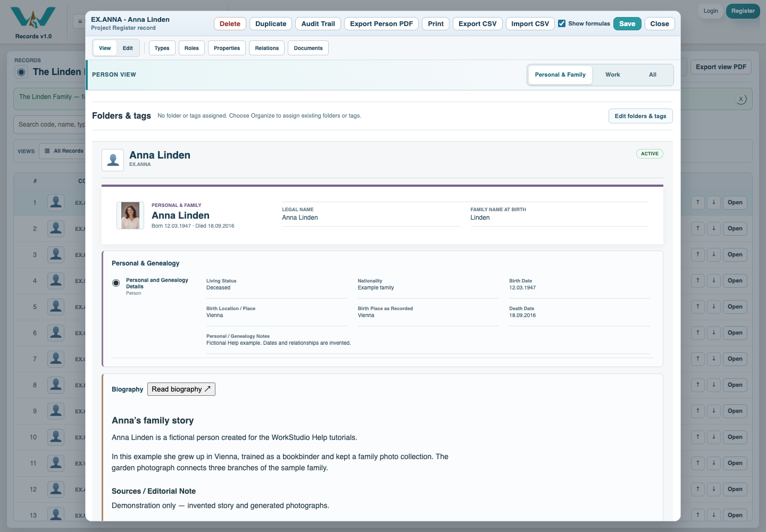The image size is (766, 532).
Task: Switch person view to Work
Action: [613, 75]
